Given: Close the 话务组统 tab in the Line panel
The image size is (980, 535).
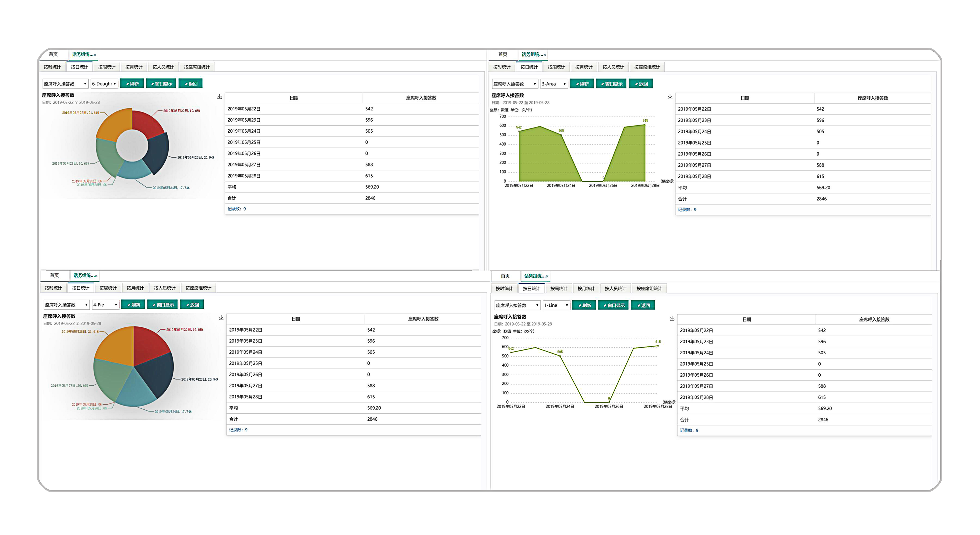Looking at the screenshot, I should tap(547, 276).
